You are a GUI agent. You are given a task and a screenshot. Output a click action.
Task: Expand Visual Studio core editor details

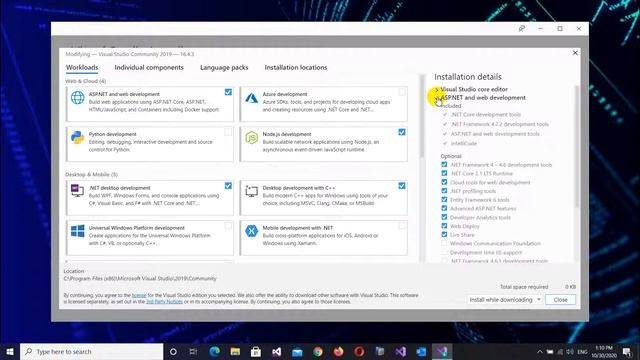(x=437, y=89)
